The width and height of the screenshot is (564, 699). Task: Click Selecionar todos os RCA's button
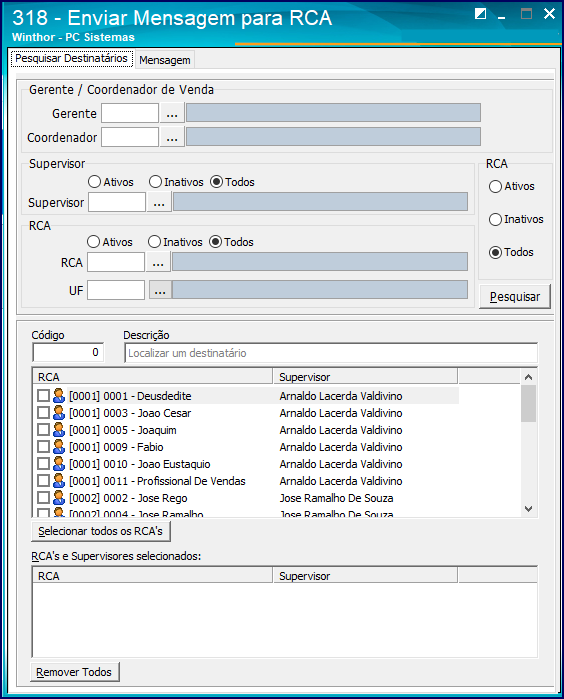coord(100,531)
